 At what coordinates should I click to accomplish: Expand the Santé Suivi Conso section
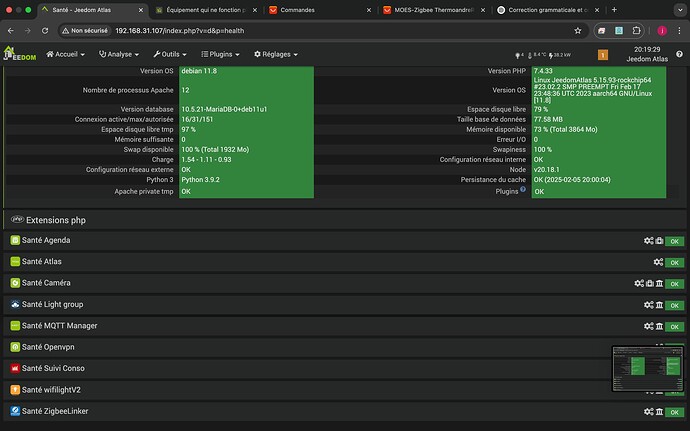click(345, 368)
